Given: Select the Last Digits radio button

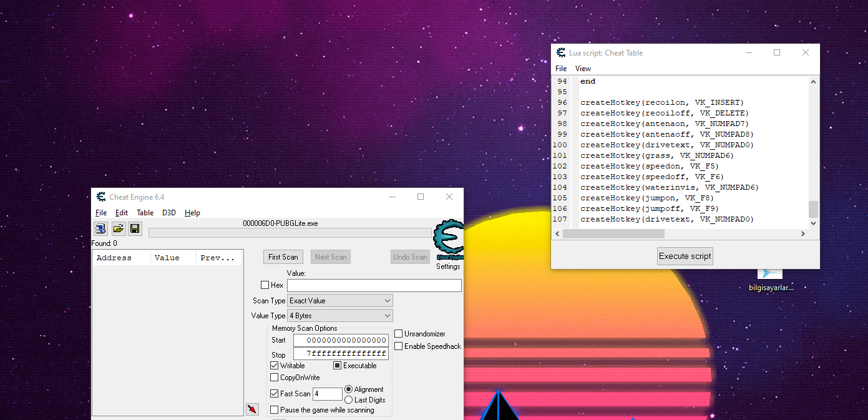Looking at the screenshot, I should [348, 400].
